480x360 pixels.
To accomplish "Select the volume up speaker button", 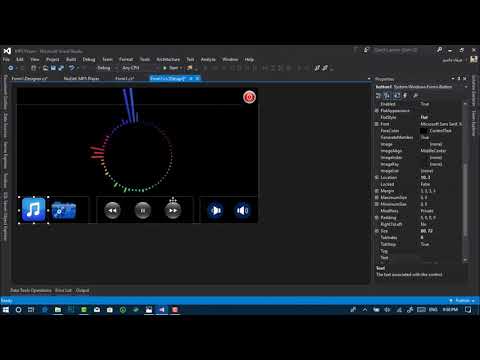I will [x=242, y=210].
